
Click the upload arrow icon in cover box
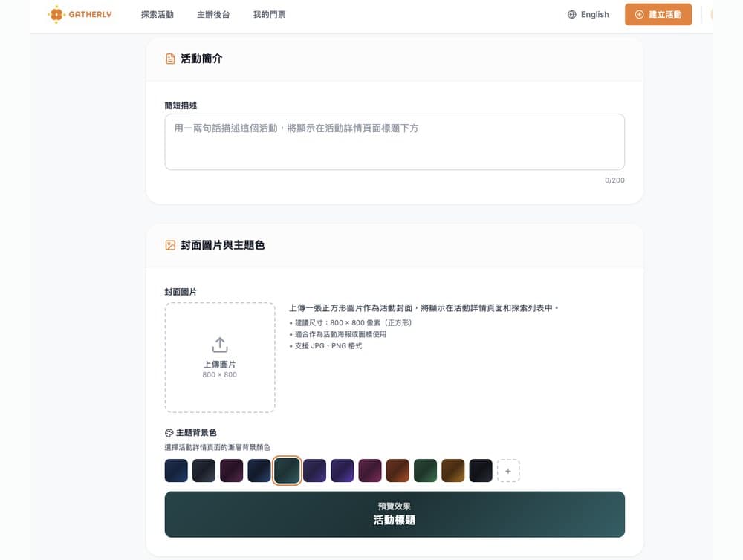[220, 345]
